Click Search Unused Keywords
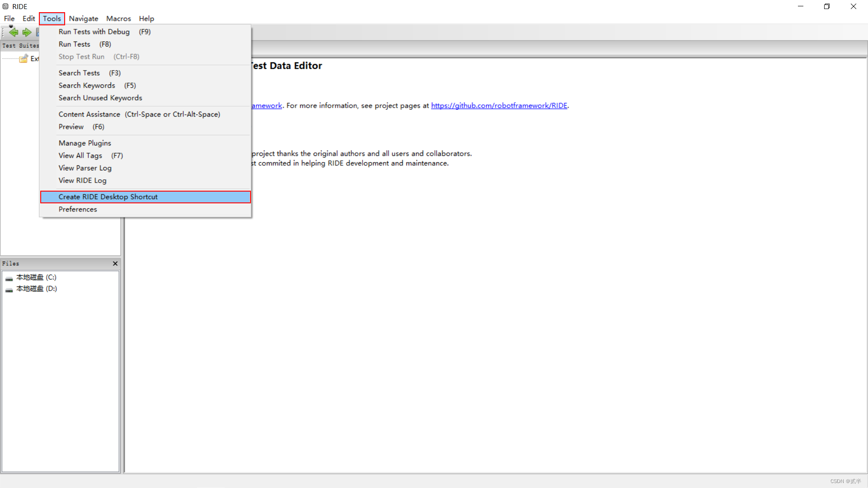Screen dimensions: 868x488 tap(100, 98)
